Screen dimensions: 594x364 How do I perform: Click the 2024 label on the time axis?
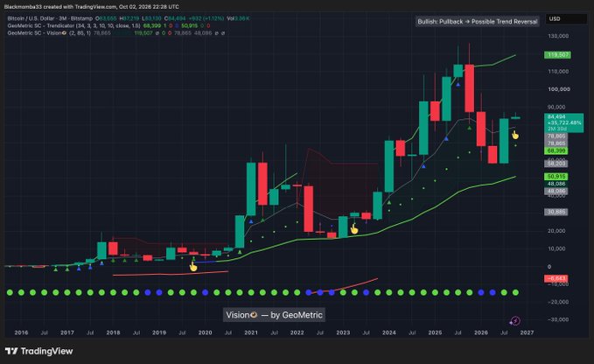click(389, 332)
